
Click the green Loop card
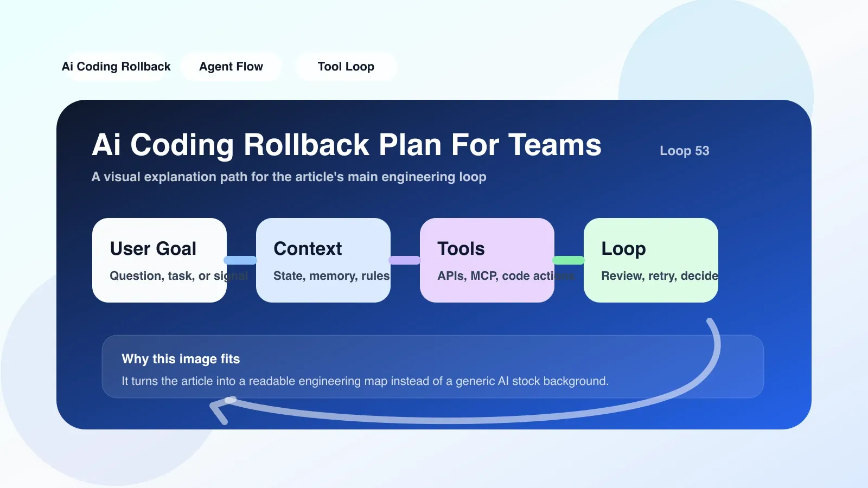click(651, 260)
